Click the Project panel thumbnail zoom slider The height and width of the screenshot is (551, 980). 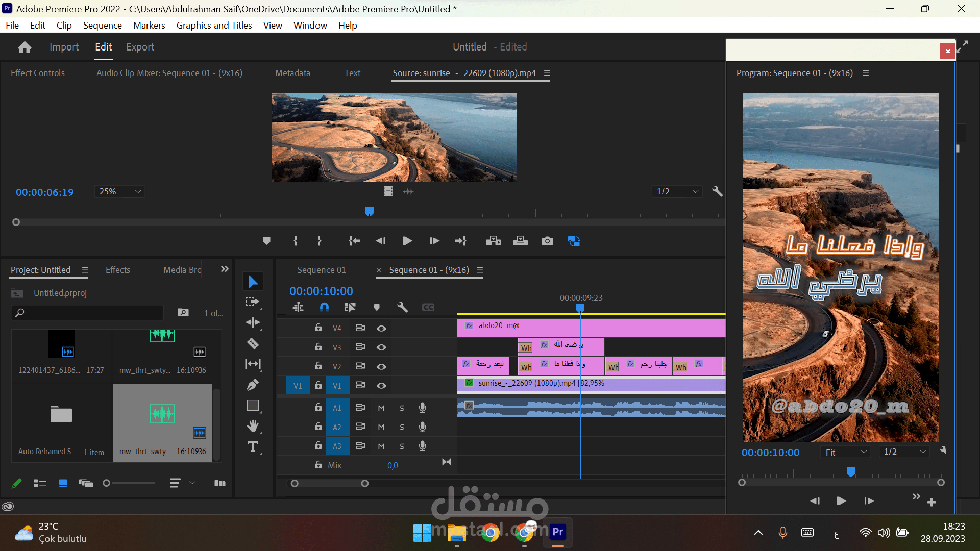129,483
